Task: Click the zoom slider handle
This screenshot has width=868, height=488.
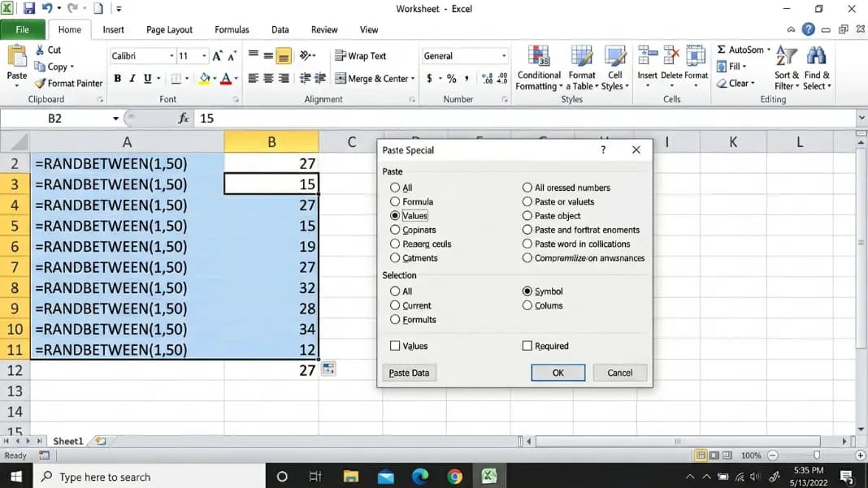Action: point(817,455)
